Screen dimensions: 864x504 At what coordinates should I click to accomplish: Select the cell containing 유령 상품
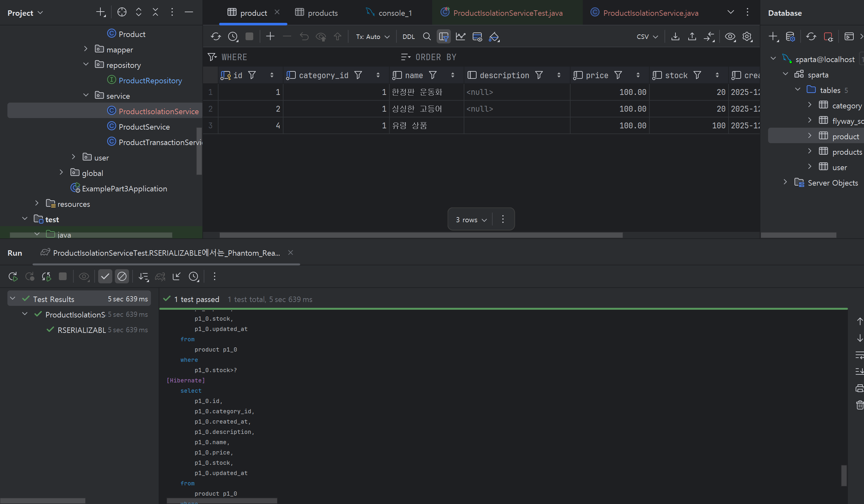click(x=426, y=125)
